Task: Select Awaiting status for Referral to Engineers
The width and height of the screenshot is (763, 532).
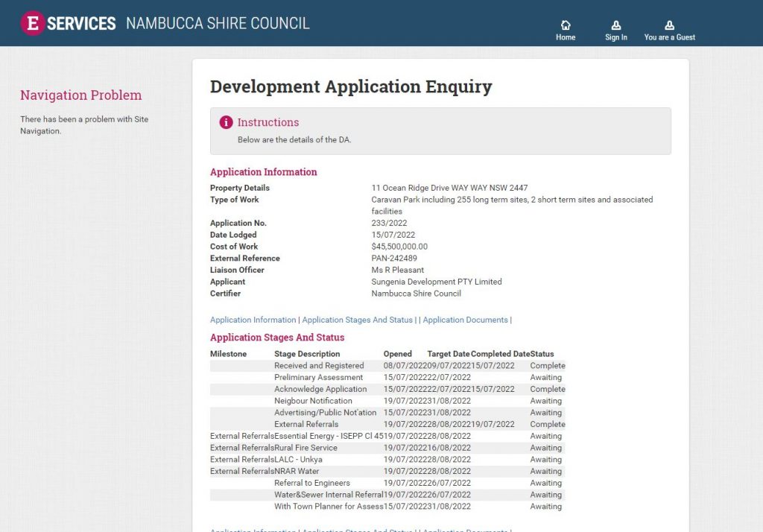Action: point(546,483)
